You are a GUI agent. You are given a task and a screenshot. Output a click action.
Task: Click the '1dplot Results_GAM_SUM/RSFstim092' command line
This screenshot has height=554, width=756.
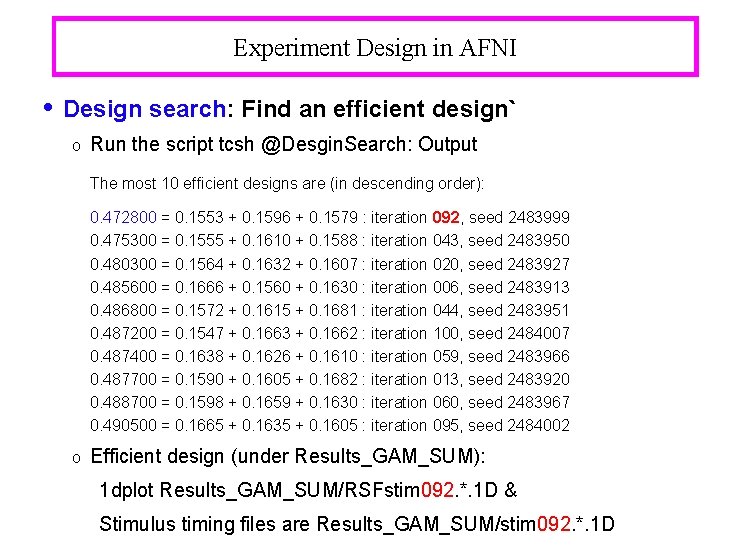[308, 490]
